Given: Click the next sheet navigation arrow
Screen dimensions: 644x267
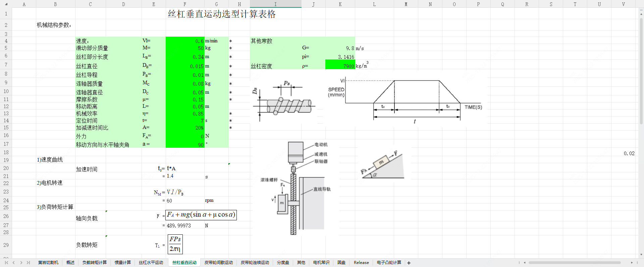Looking at the screenshot, I should (21, 263).
